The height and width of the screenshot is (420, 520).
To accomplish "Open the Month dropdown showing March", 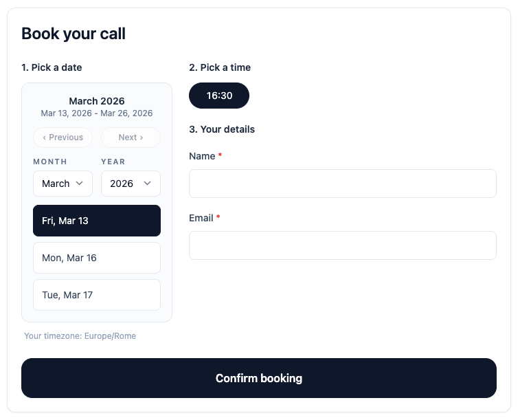I will pos(62,184).
